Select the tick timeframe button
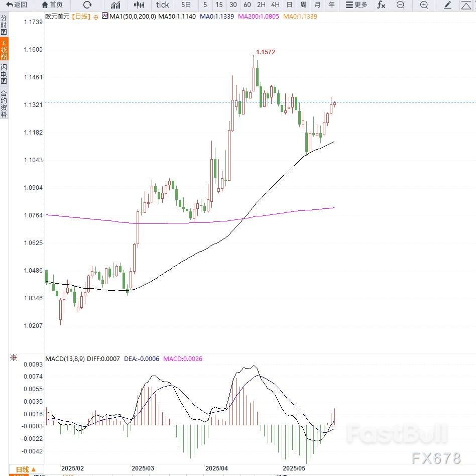 pos(162,5)
